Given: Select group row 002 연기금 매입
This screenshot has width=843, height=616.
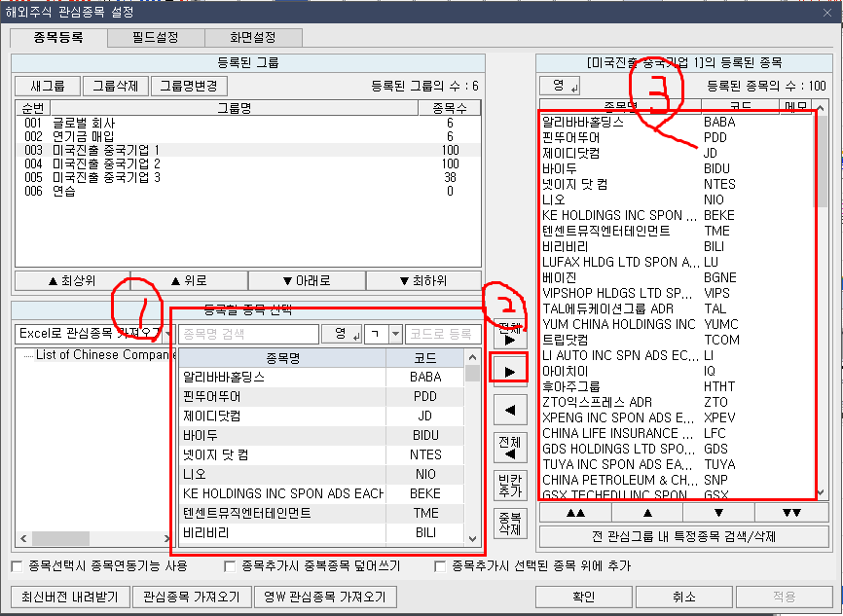Looking at the screenshot, I should coord(248,136).
